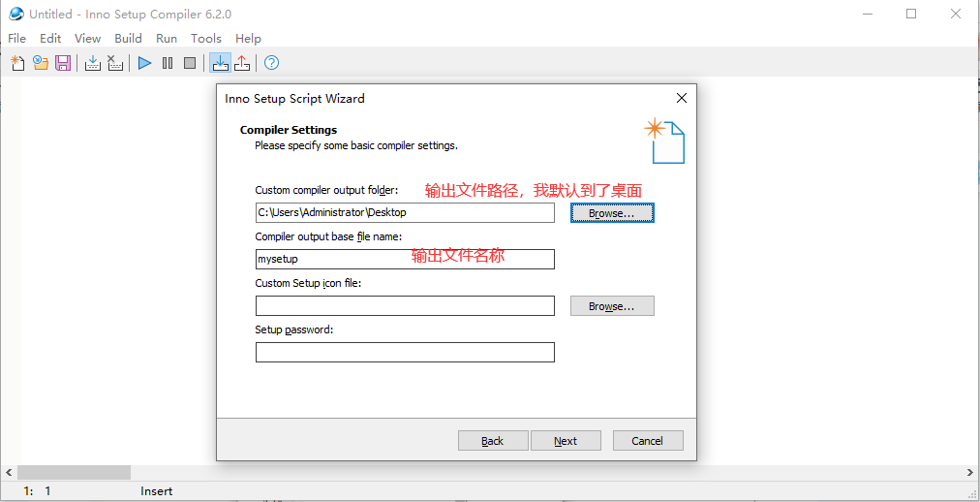Image resolution: width=980 pixels, height=502 pixels.
Task: Click the Custom Setup icon file field
Action: pos(405,305)
